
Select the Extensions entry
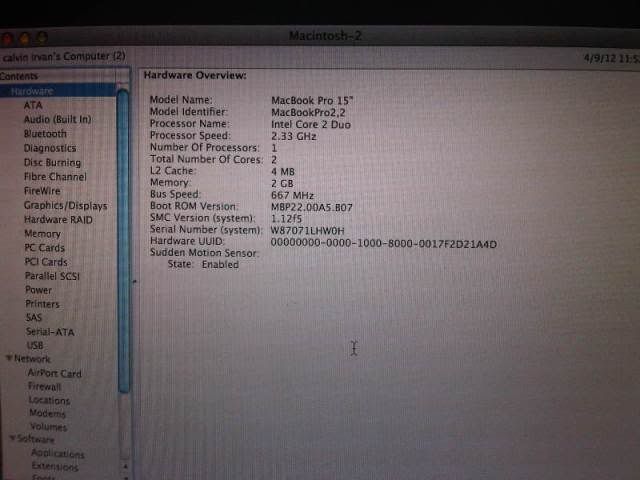tap(55, 466)
